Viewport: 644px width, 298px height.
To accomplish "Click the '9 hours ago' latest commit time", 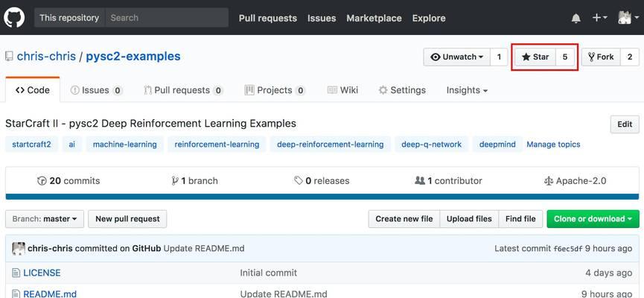I will point(609,248).
